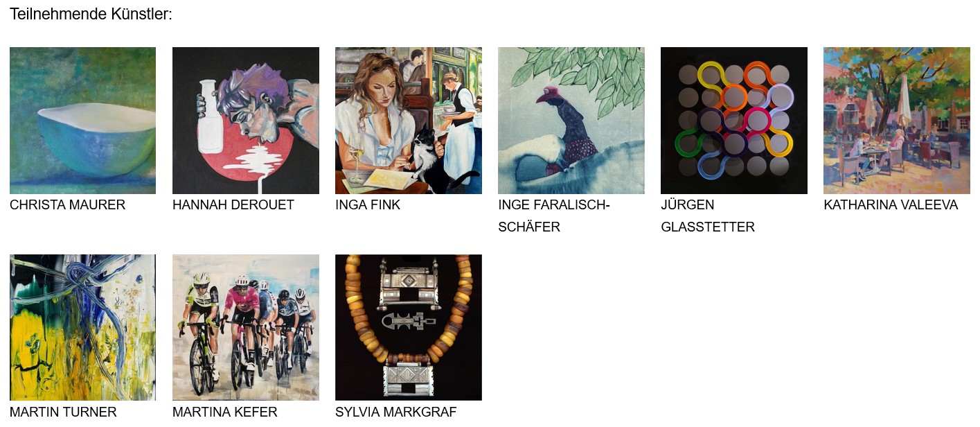The width and height of the screenshot is (980, 427).
Task: Select the MARTINA KEFER artist name
Action: pyautogui.click(x=225, y=412)
